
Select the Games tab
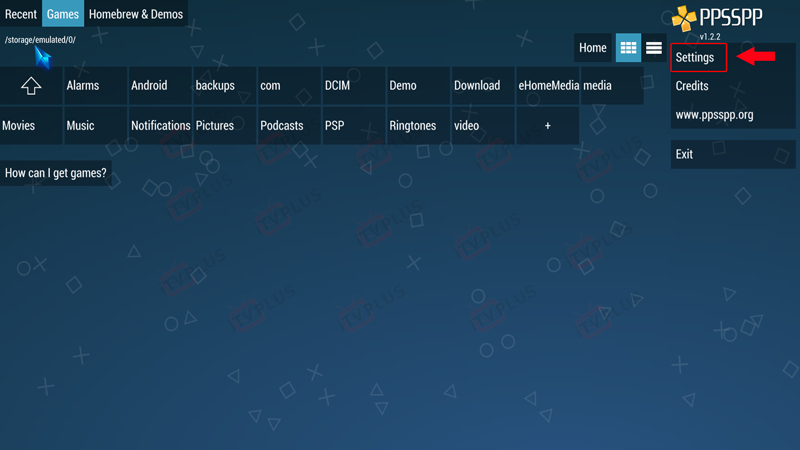(x=63, y=14)
